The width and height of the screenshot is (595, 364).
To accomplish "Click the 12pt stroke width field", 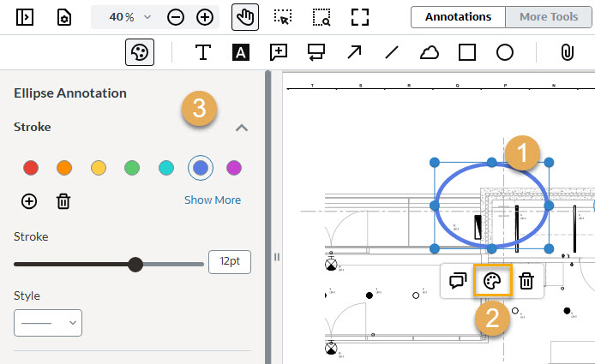I will pyautogui.click(x=229, y=262).
